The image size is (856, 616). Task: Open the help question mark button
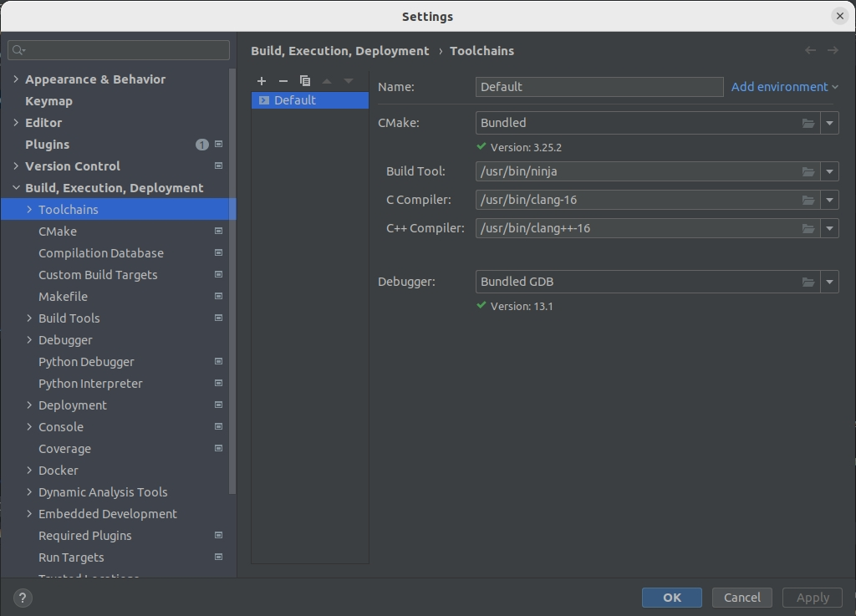point(23,598)
